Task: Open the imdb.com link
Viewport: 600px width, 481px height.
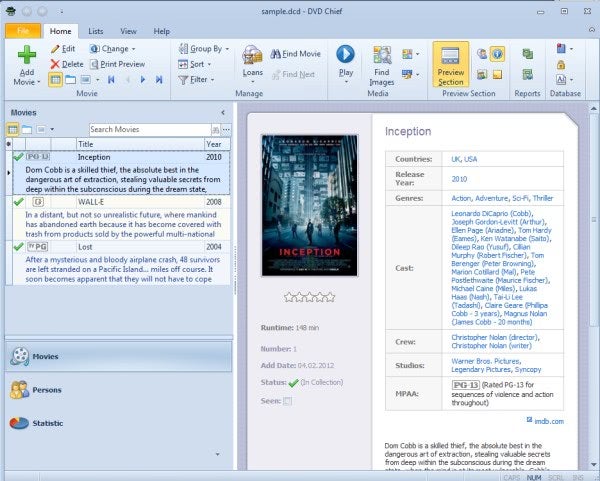Action: (x=548, y=421)
